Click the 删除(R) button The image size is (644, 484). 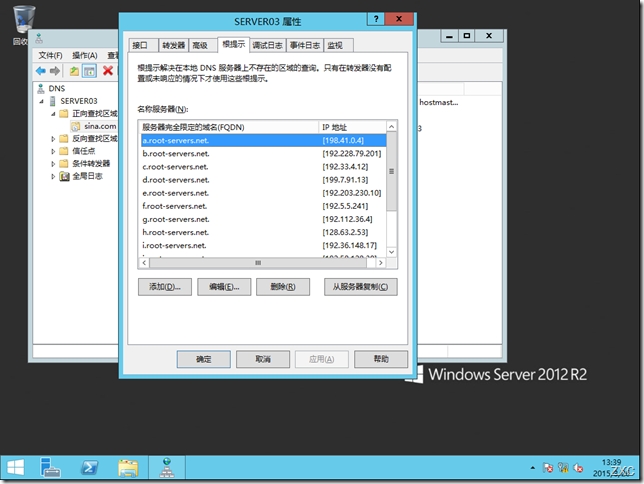(x=283, y=287)
